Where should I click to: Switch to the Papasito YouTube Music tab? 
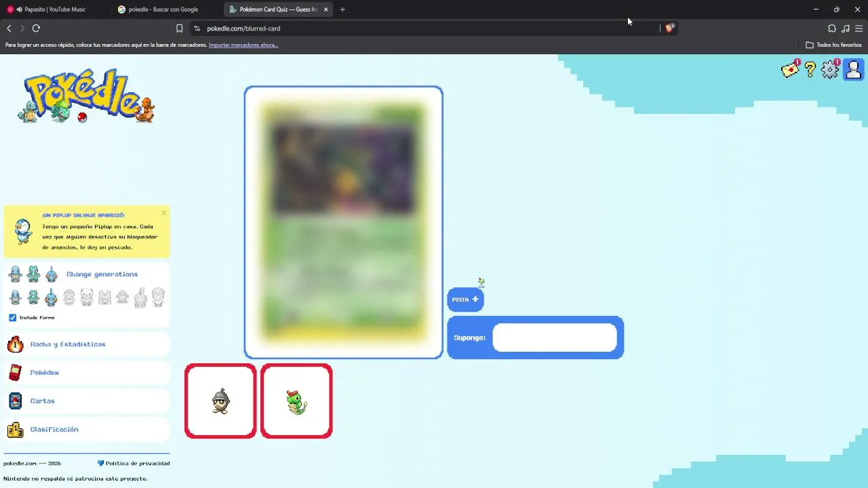(56, 9)
